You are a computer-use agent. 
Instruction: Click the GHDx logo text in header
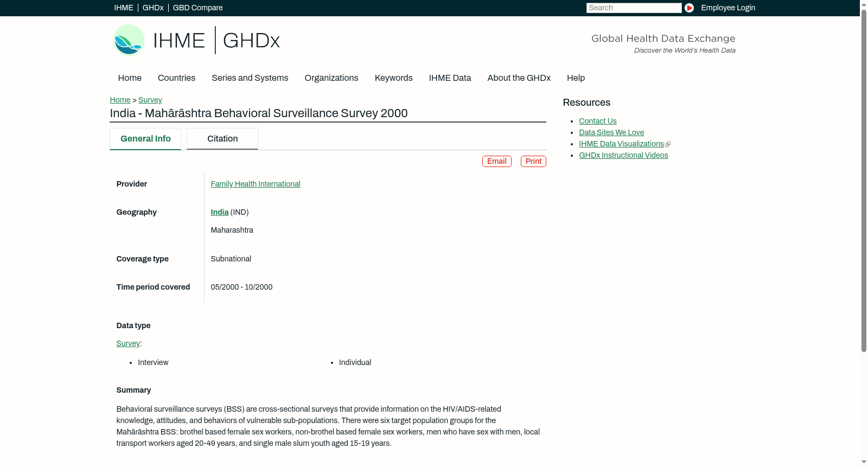click(x=251, y=41)
